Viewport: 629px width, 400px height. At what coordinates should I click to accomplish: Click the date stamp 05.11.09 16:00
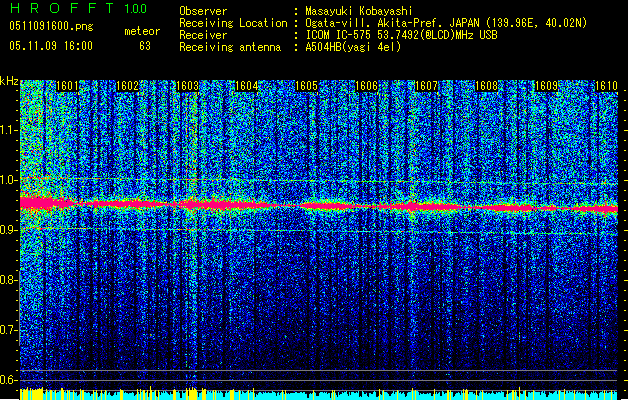click(51, 46)
